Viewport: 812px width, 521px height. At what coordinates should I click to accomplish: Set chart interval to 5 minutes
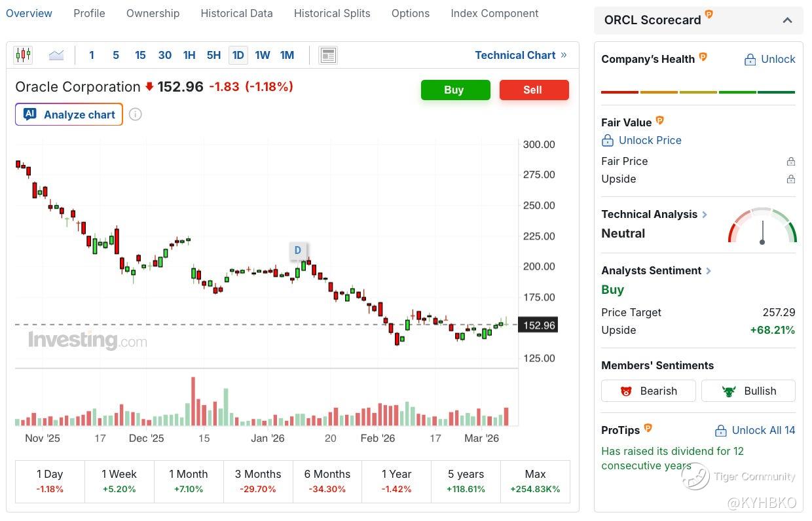(116, 55)
